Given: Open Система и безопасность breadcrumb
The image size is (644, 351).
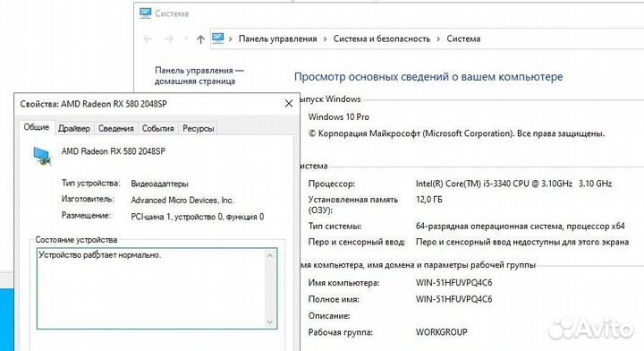Looking at the screenshot, I should (x=382, y=39).
